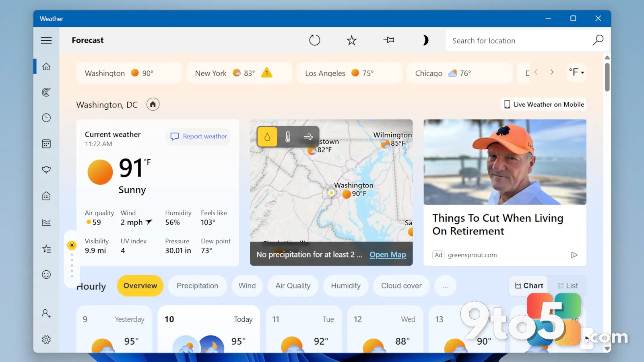Open Hourly forecast clock sidebar icon

(46, 118)
